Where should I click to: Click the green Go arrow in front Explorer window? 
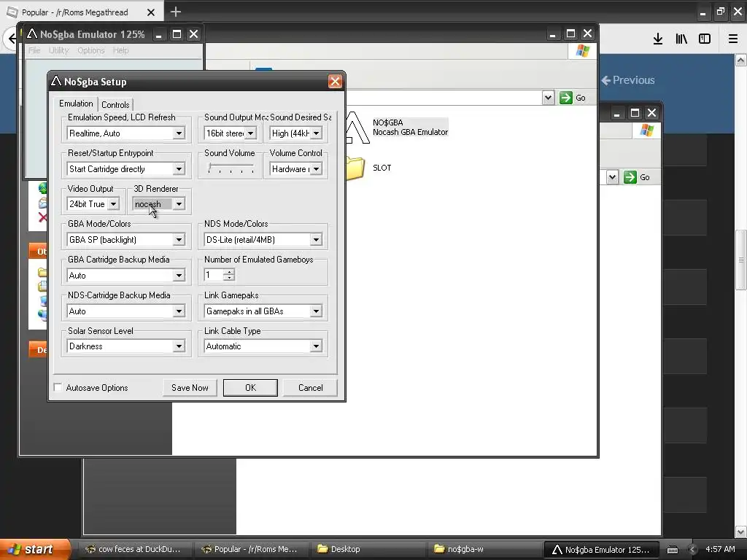[x=565, y=98]
